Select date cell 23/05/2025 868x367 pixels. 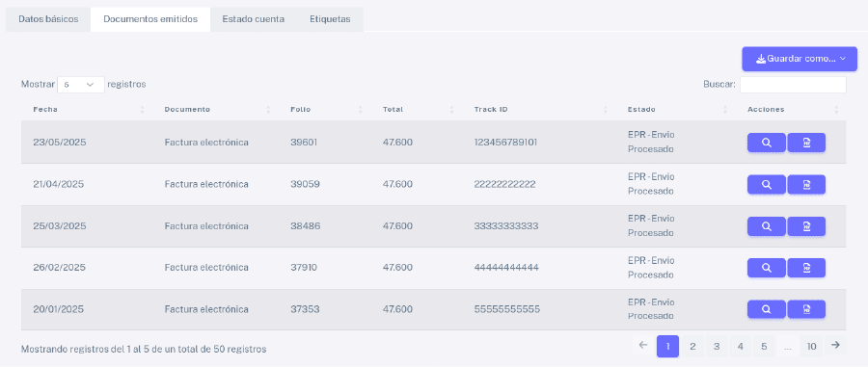pyautogui.click(x=60, y=143)
